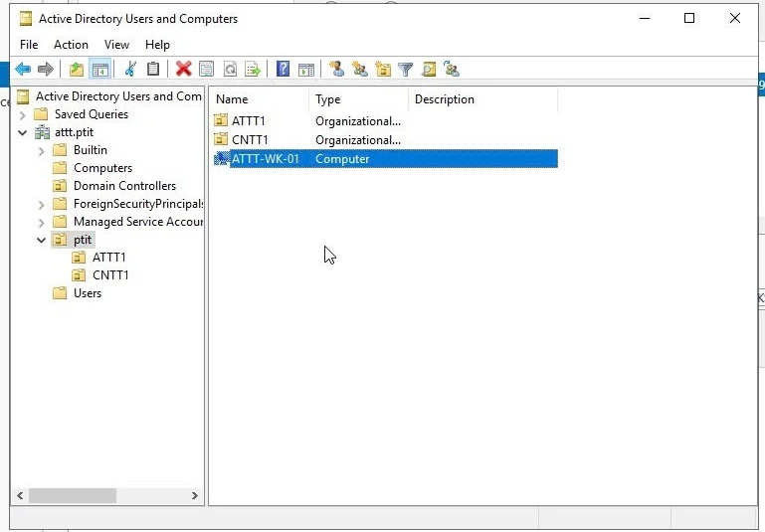Set filtering options with funnel icon

[x=406, y=70]
